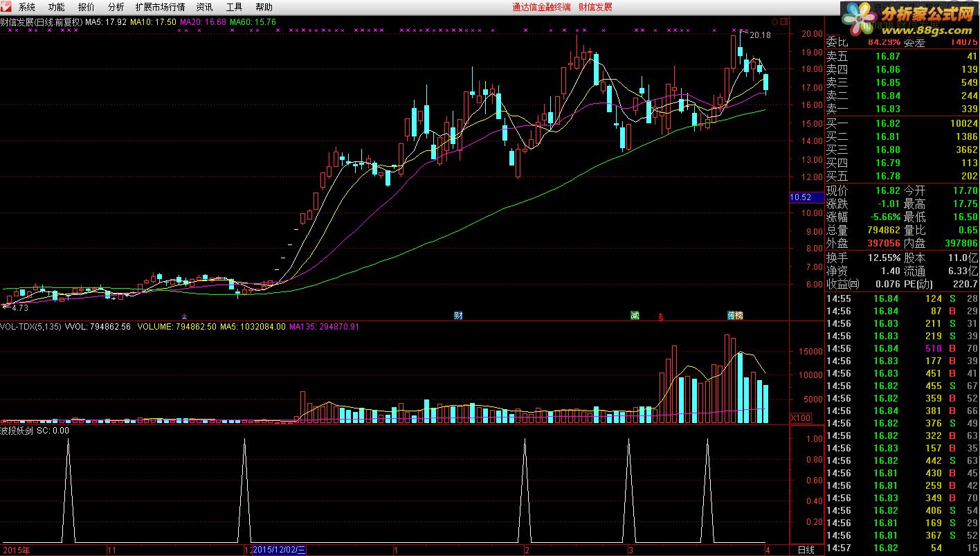Screen dimensions: 980x556
Task: Click the 2015/12/02/三 date tag on timeline
Action: click(280, 550)
